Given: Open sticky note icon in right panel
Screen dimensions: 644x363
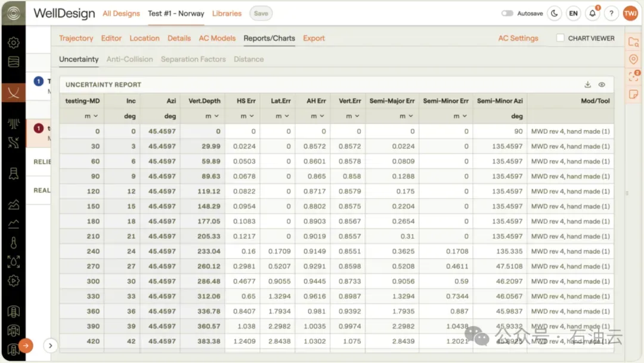Looking at the screenshot, I should (634, 94).
